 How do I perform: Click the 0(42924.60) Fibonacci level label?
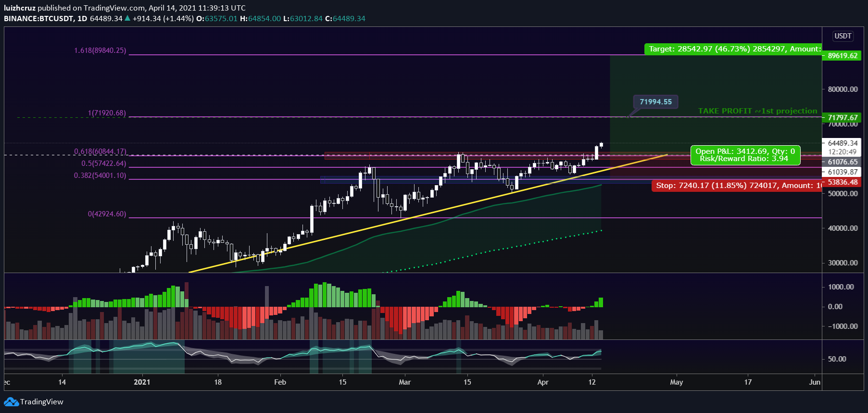coord(107,214)
